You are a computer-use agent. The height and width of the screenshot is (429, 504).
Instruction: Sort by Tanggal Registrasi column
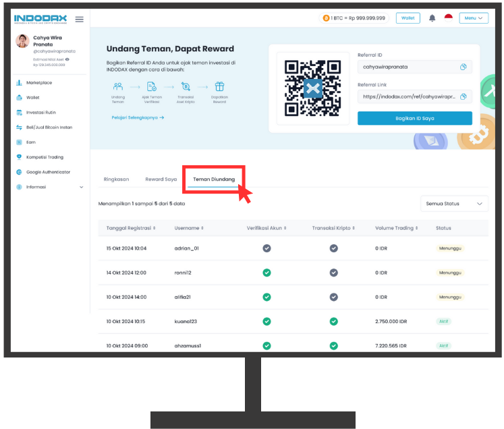click(x=131, y=228)
